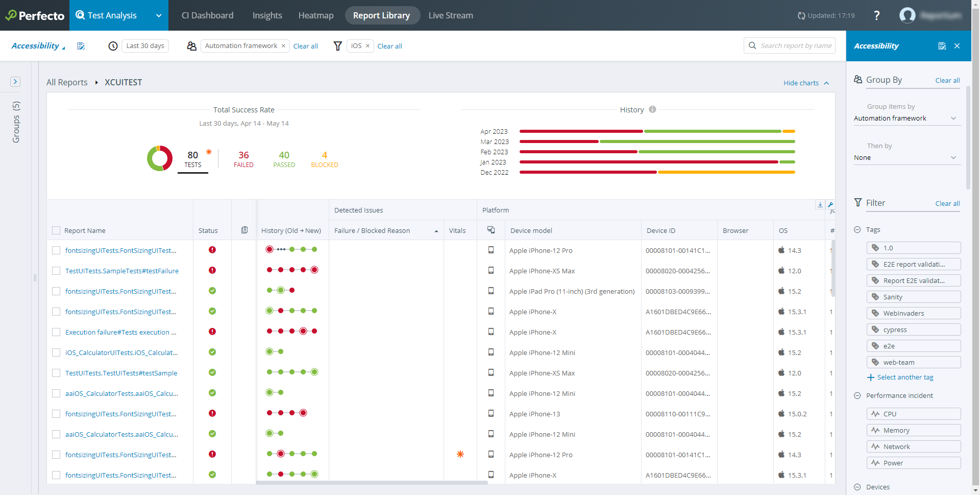Viewport: 980px width, 495px height.
Task: Check the TestUITests.SampleTests#testFailure row checkbox
Action: (x=56, y=271)
